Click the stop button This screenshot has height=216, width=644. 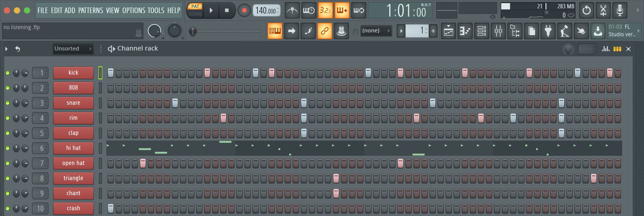[x=226, y=10]
